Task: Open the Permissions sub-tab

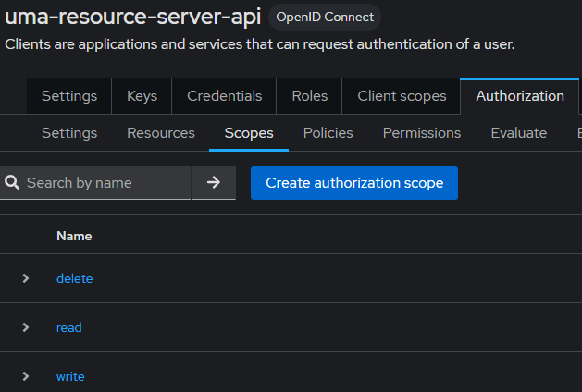Action: pyautogui.click(x=422, y=133)
